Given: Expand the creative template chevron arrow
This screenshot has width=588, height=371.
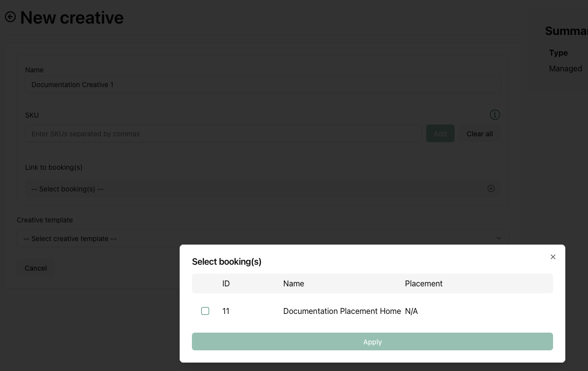Looking at the screenshot, I should coord(498,238).
